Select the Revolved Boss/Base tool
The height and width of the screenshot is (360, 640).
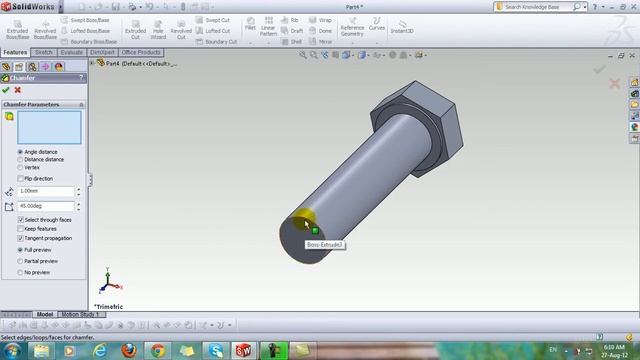click(45, 30)
